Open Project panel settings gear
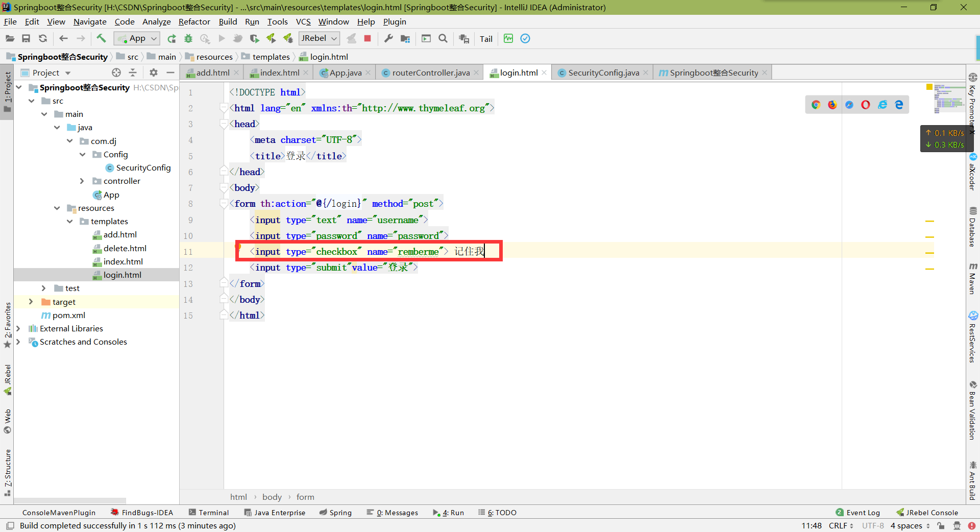Image resolution: width=980 pixels, height=532 pixels. coord(154,72)
